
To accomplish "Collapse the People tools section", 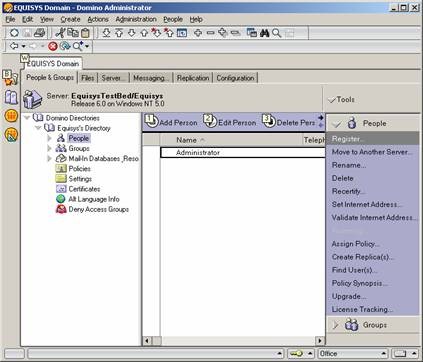I will [x=337, y=124].
